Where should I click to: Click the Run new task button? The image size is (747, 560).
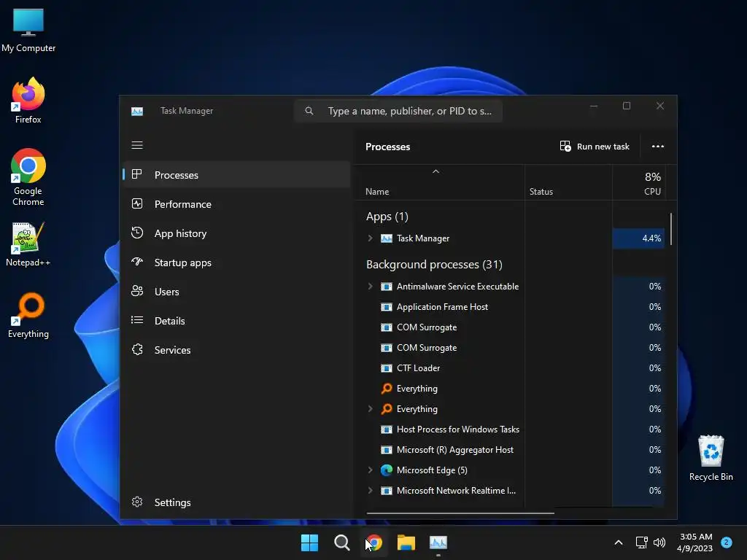595,146
